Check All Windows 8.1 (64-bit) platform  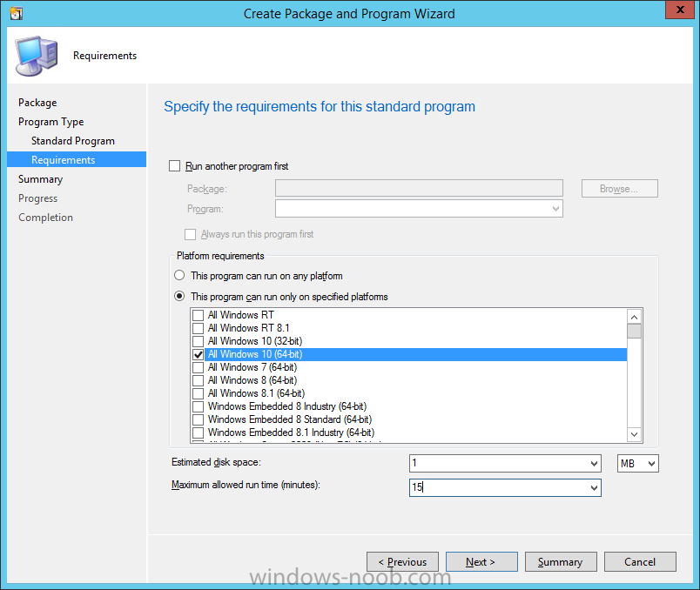point(199,393)
